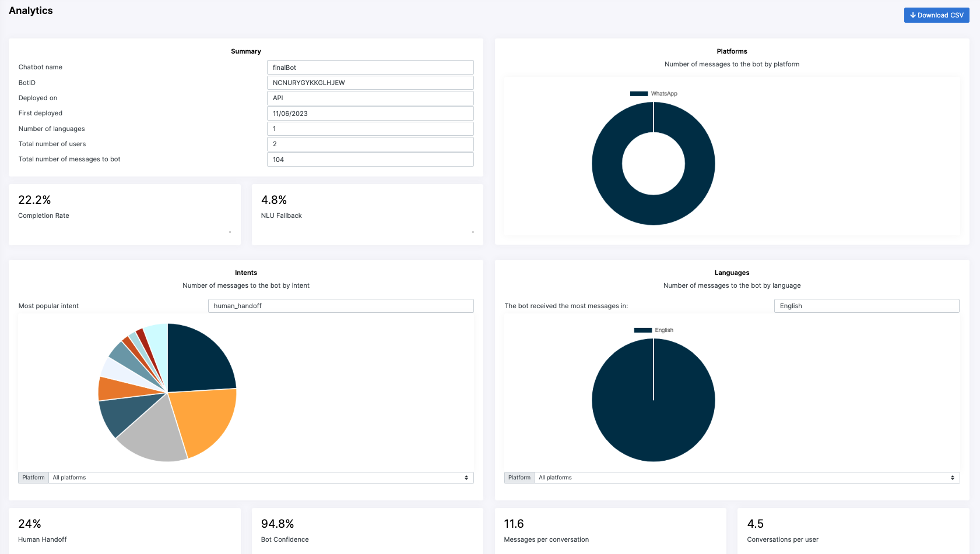Click the 4.5 Conversations per user value
Screen dimensions: 980x554
click(x=756, y=524)
